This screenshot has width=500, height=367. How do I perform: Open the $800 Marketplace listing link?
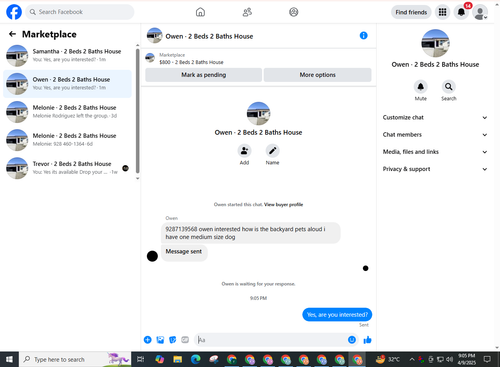coord(191,62)
